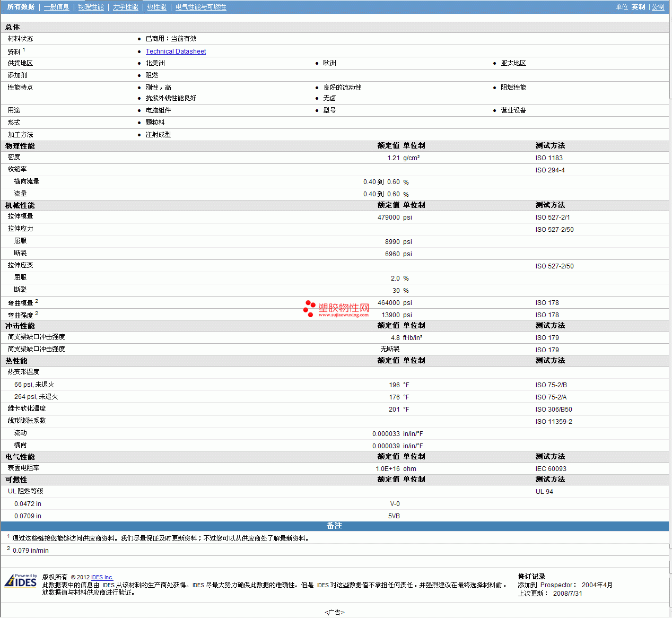The image size is (672, 618).
Task: Visit the IDES Inc. copyright link
Action: (x=102, y=577)
